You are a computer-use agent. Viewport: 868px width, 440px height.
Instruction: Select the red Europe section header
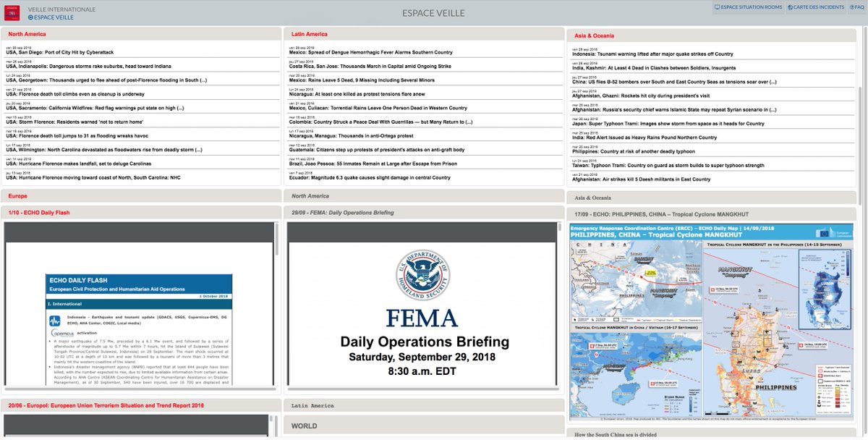[142, 196]
